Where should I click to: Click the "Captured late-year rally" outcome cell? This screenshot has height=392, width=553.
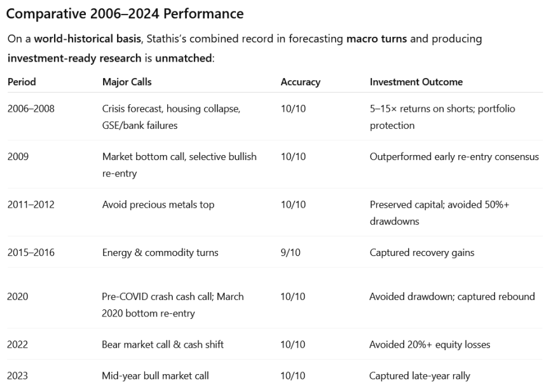coord(420,375)
